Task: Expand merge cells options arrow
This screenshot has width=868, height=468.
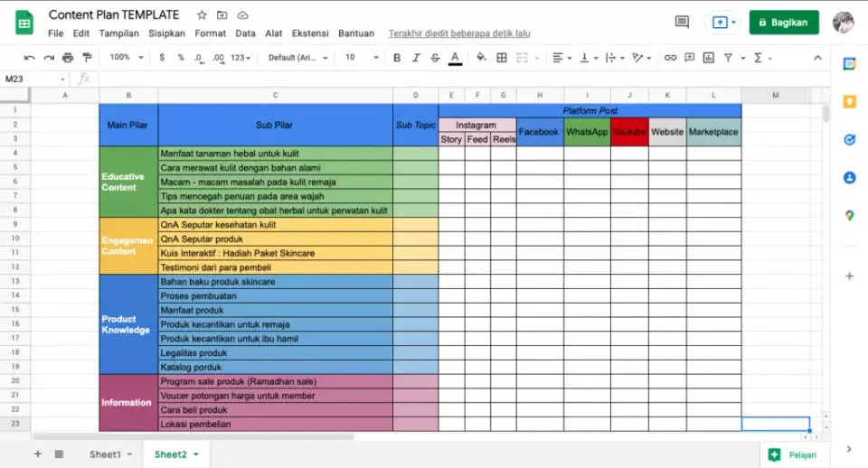Action: point(537,58)
